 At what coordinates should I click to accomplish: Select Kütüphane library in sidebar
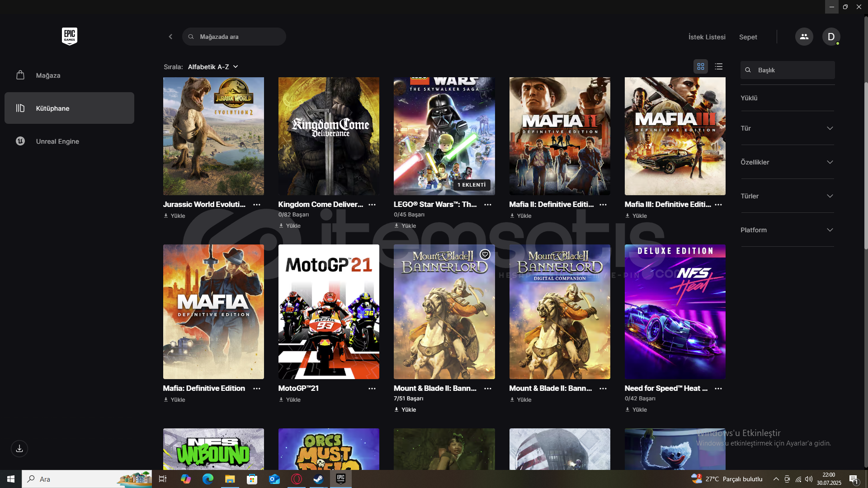point(69,108)
